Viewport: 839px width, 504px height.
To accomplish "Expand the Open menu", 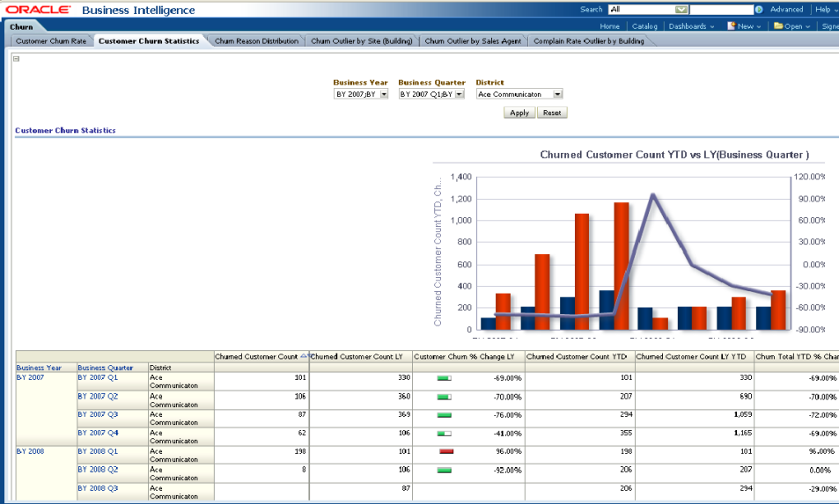I will click(798, 26).
